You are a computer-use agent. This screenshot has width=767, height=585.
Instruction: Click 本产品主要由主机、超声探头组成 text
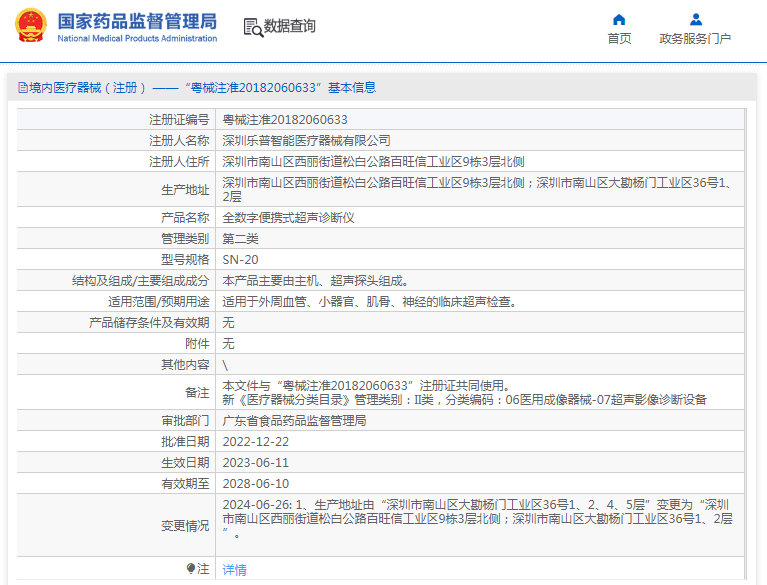[x=315, y=281]
